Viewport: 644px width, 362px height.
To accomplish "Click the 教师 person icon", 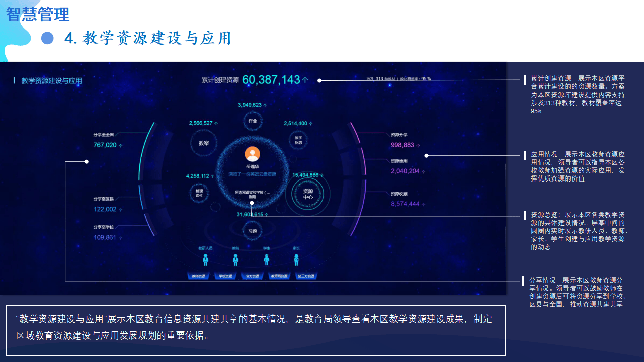I will pos(235,259).
